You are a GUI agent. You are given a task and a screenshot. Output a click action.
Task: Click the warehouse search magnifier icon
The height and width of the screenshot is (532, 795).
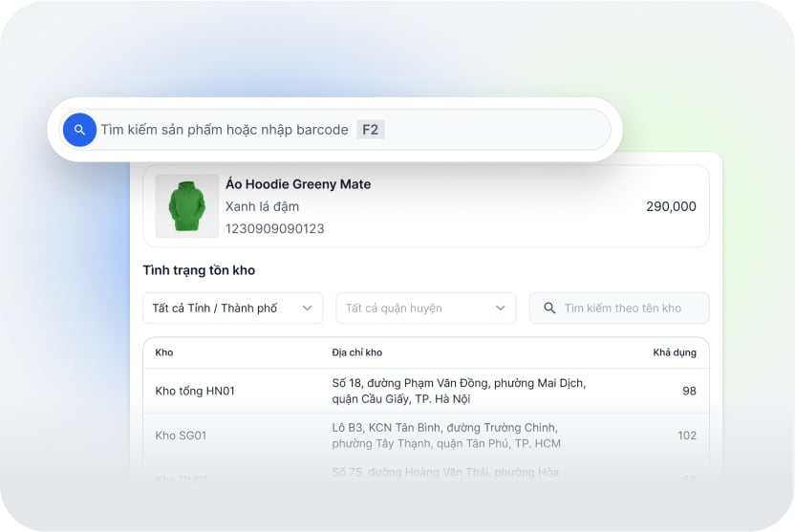pyautogui.click(x=549, y=309)
